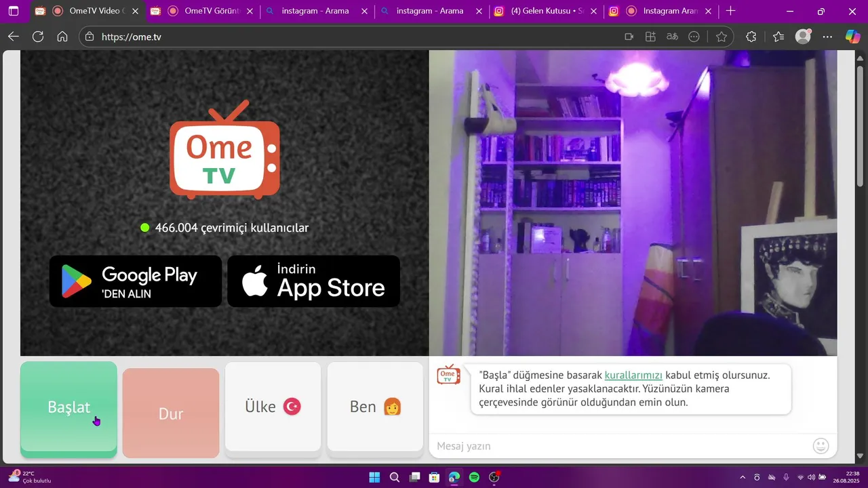This screenshot has height=488, width=868.
Task: Click online users count 466.004 text
Action: (x=232, y=228)
